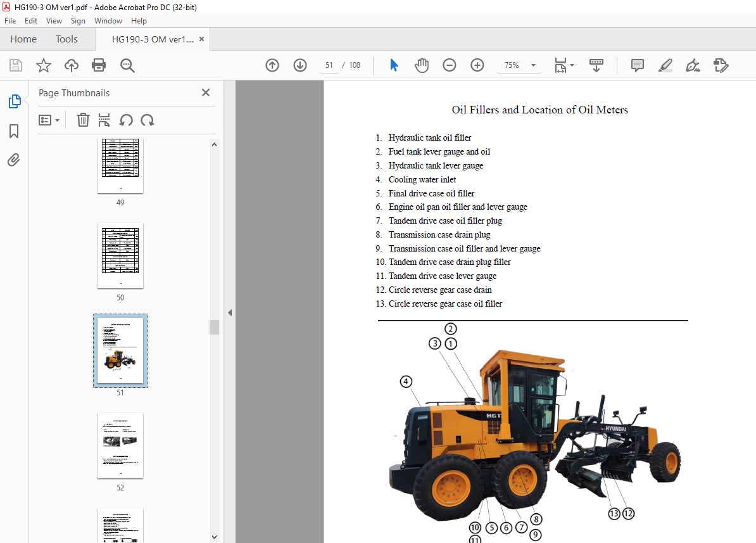Click 'Final drive case oil filler' line
Image resolution: width=756 pixels, height=543 pixels.
425,193
